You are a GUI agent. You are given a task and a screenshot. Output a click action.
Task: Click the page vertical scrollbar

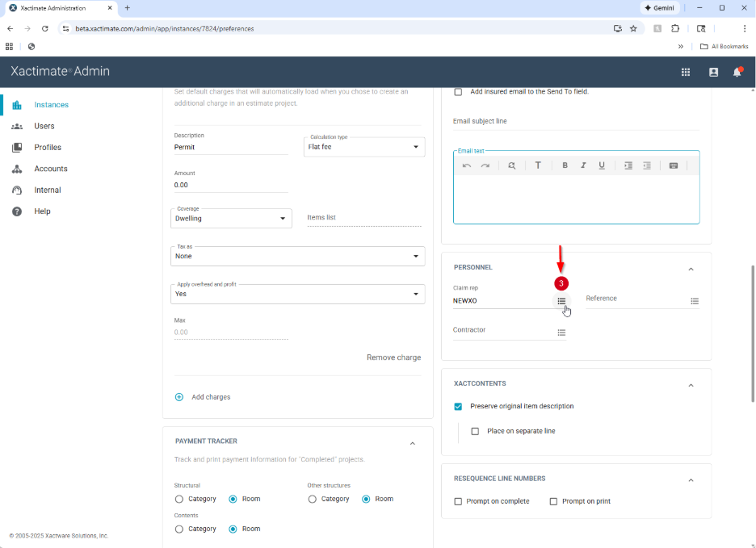(753, 333)
